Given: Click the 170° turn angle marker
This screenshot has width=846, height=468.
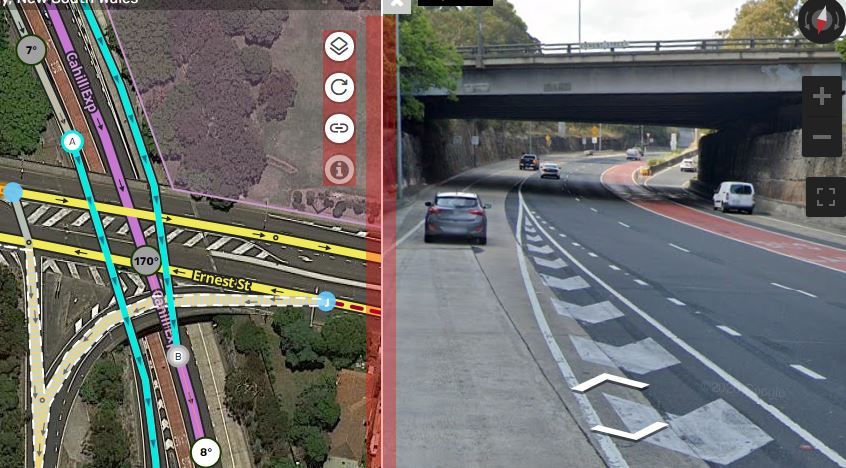Looking at the screenshot, I should (146, 261).
